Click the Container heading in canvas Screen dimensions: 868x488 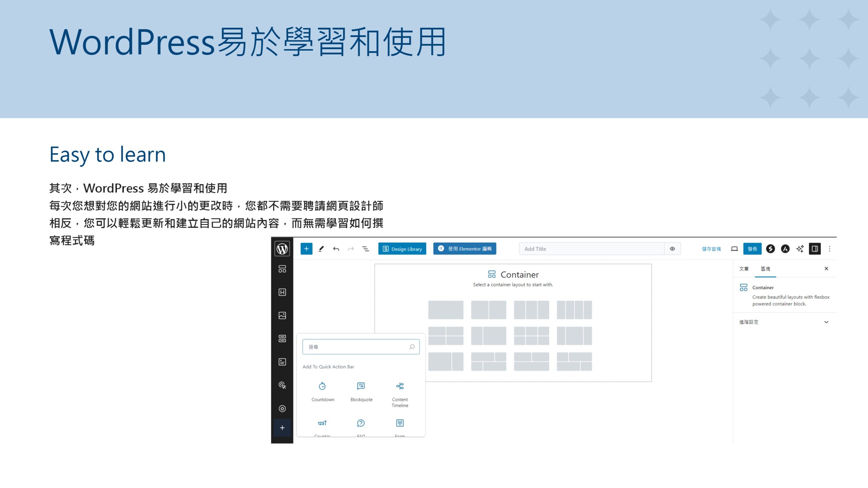click(519, 274)
